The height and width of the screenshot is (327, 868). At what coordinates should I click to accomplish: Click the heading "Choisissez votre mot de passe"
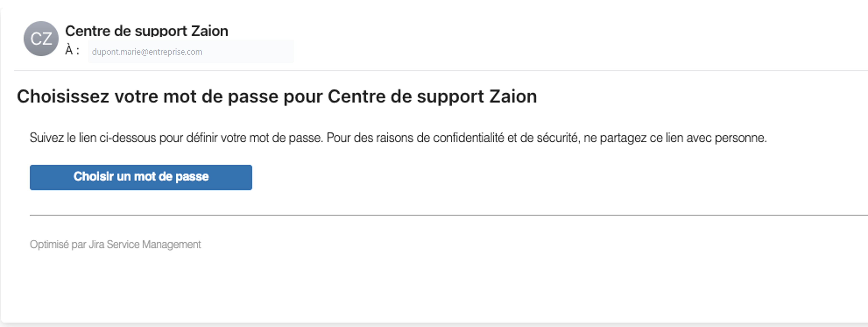tap(276, 97)
